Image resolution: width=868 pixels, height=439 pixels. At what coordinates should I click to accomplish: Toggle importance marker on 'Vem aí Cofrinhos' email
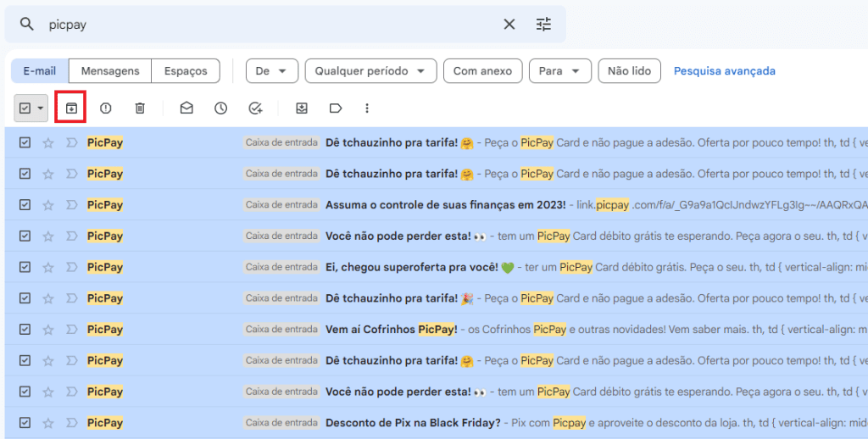click(x=71, y=330)
